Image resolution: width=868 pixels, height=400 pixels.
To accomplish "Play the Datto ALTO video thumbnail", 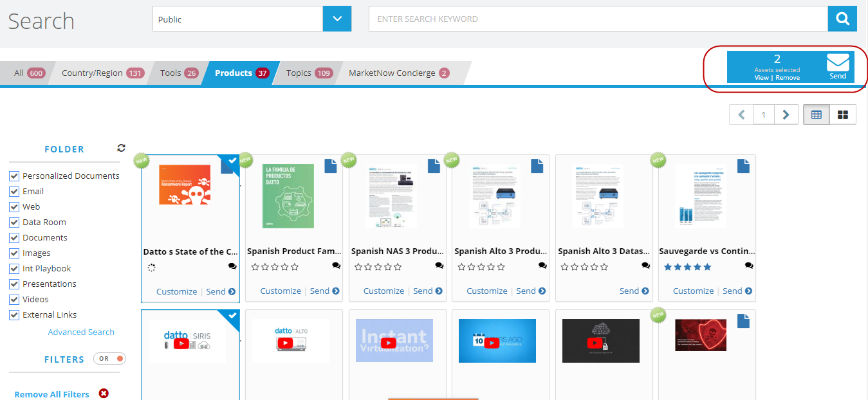I will (x=285, y=343).
